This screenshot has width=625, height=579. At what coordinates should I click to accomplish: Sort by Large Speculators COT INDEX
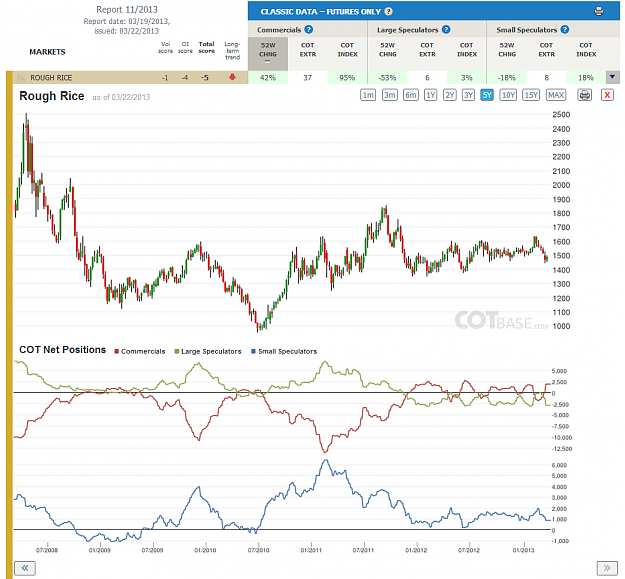point(467,50)
